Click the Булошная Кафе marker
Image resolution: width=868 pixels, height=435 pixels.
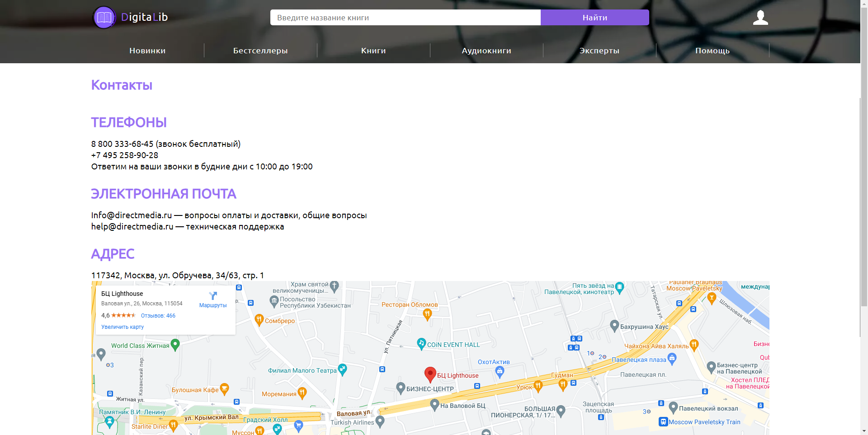coord(224,389)
